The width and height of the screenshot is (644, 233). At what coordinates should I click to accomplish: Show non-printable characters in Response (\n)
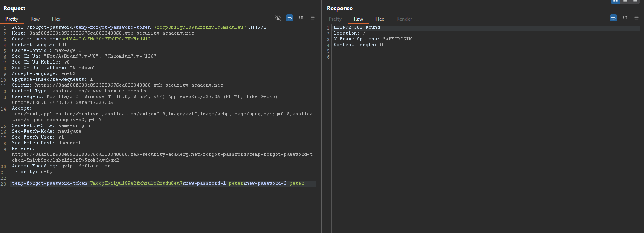pos(625,18)
